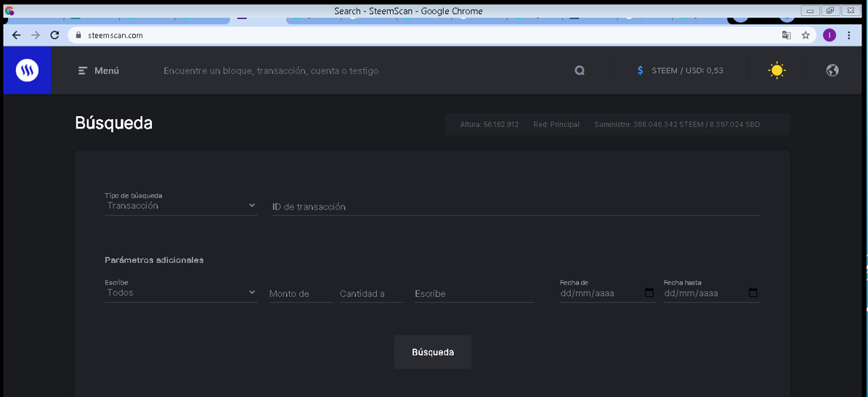
Task: Click the Monto de input field
Action: click(301, 294)
